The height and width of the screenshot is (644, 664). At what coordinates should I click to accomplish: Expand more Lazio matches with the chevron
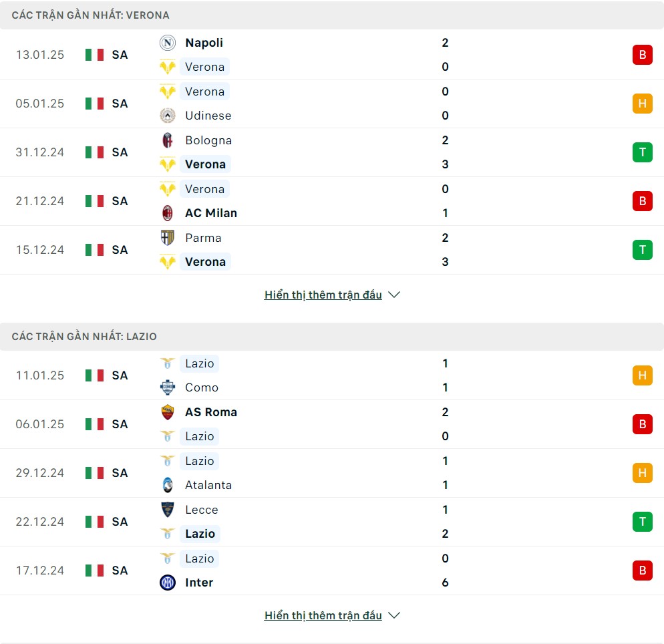click(x=394, y=615)
